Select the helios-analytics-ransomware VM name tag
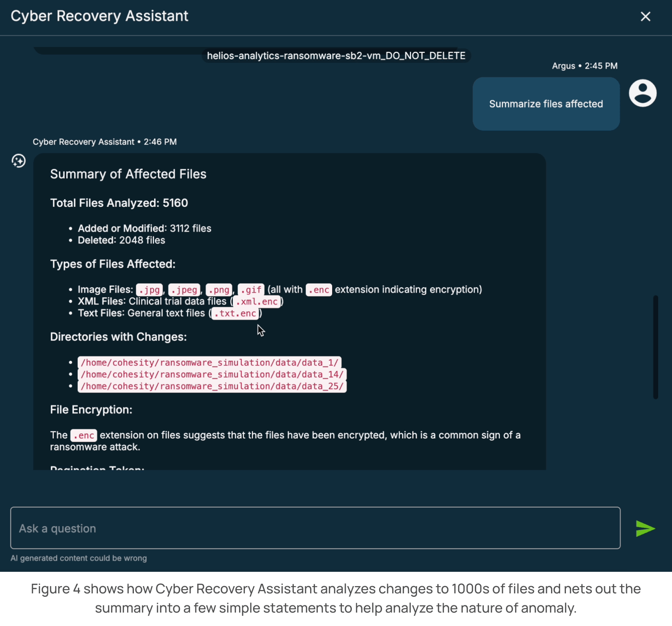Screen dimensions: 672x626 [x=336, y=56]
